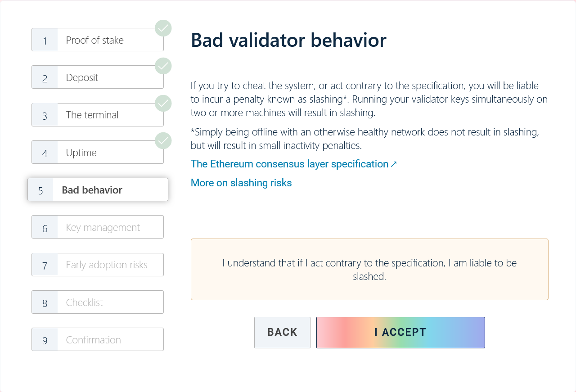The height and width of the screenshot is (392, 576).
Task: Open Early adoption risks step
Action: [98, 265]
